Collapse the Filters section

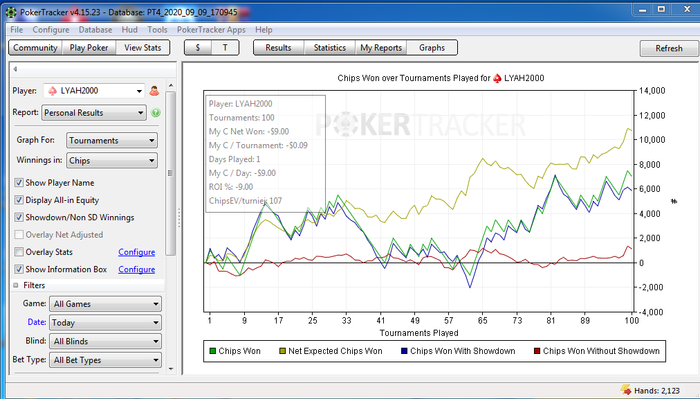(16, 285)
